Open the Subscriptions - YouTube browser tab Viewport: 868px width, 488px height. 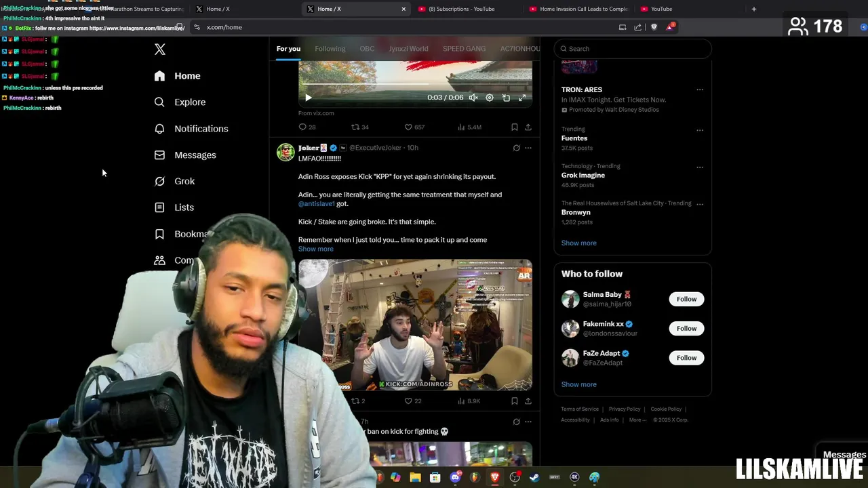click(x=462, y=9)
